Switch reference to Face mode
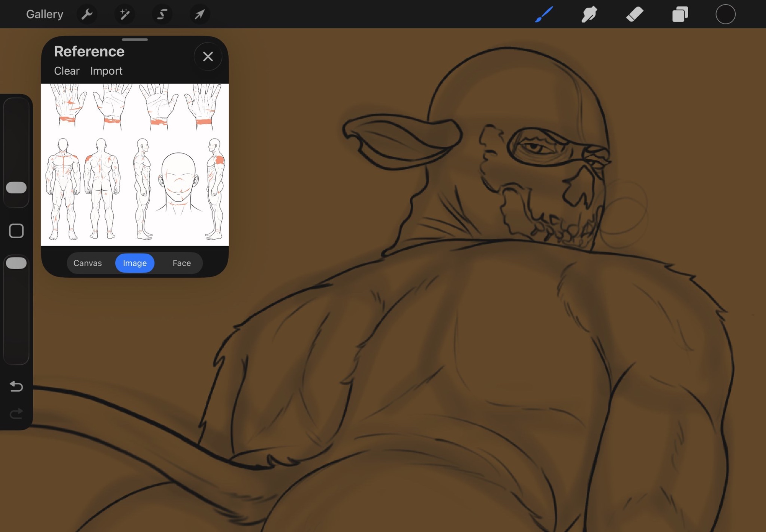The width and height of the screenshot is (766, 532). [182, 263]
